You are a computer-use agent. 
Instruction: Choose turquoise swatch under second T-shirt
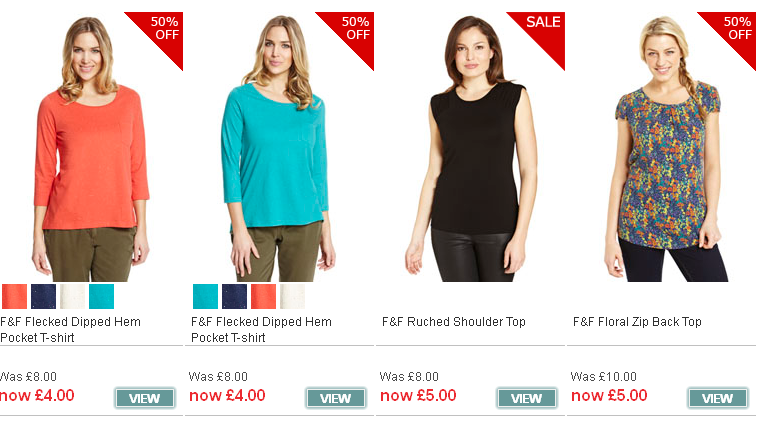pos(205,297)
